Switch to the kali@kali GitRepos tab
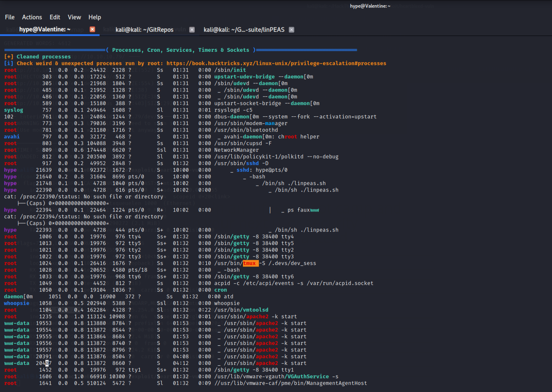The image size is (552, 392). point(144,29)
